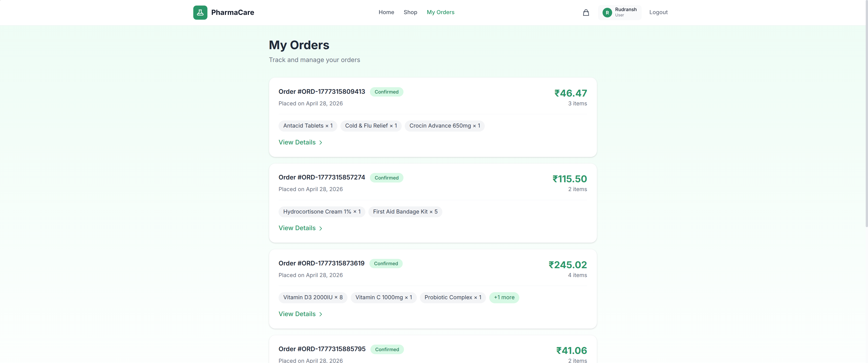
Task: View Details of order ORD-1777315857274
Action: [301, 228]
